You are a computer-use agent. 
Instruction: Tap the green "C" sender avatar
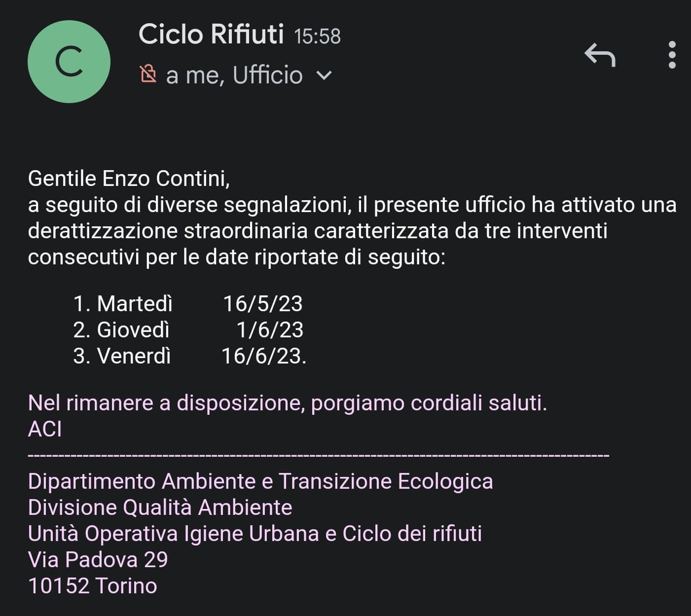pos(69,62)
